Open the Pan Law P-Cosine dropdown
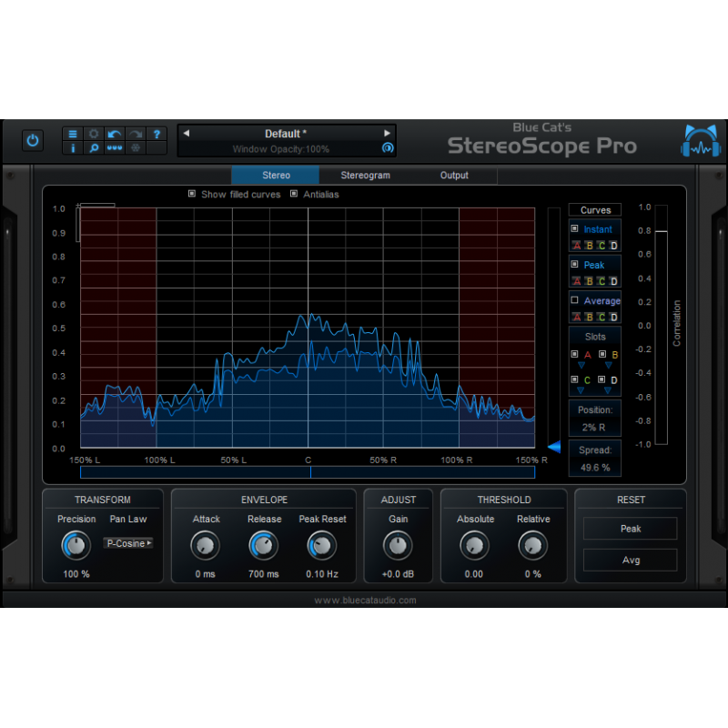The height and width of the screenshot is (728, 728). tap(128, 543)
